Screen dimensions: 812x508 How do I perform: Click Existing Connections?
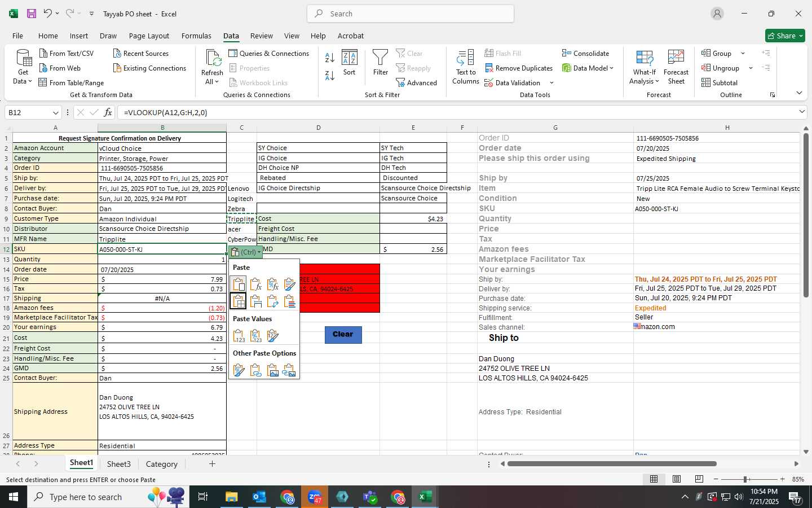point(149,68)
